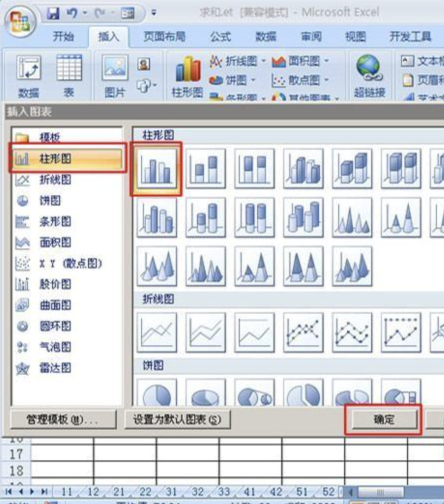Go to next sheet tab arrow

pos(32,491)
